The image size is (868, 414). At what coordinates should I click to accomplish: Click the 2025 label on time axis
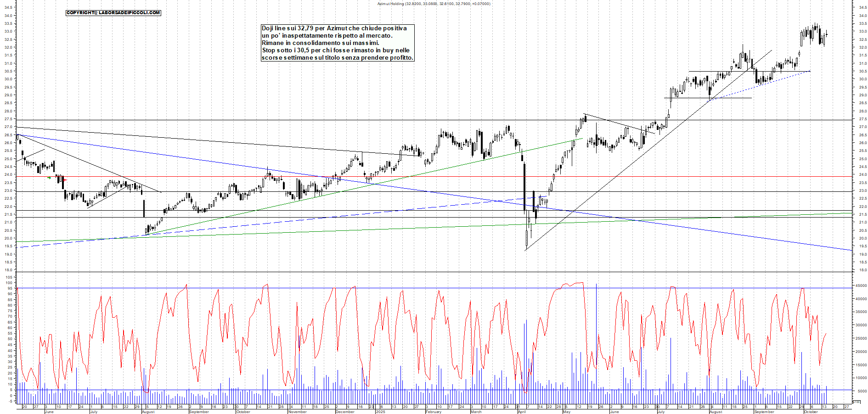[380, 412]
